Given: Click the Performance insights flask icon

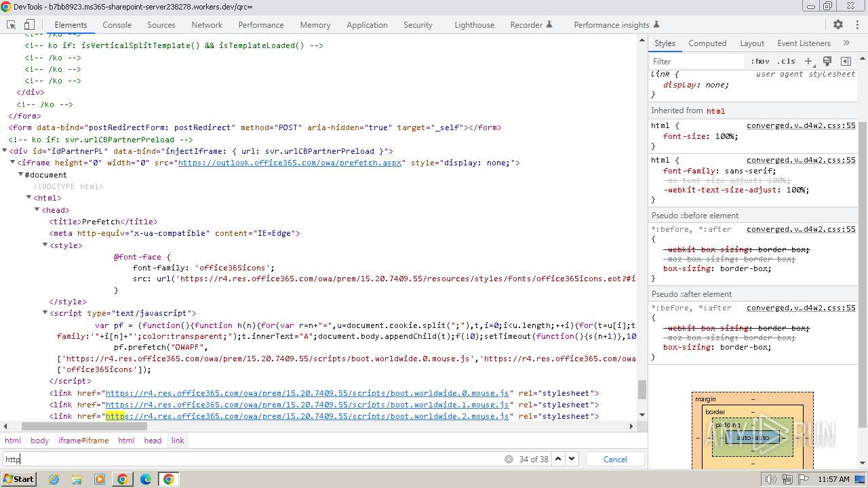Looking at the screenshot, I should tap(656, 24).
